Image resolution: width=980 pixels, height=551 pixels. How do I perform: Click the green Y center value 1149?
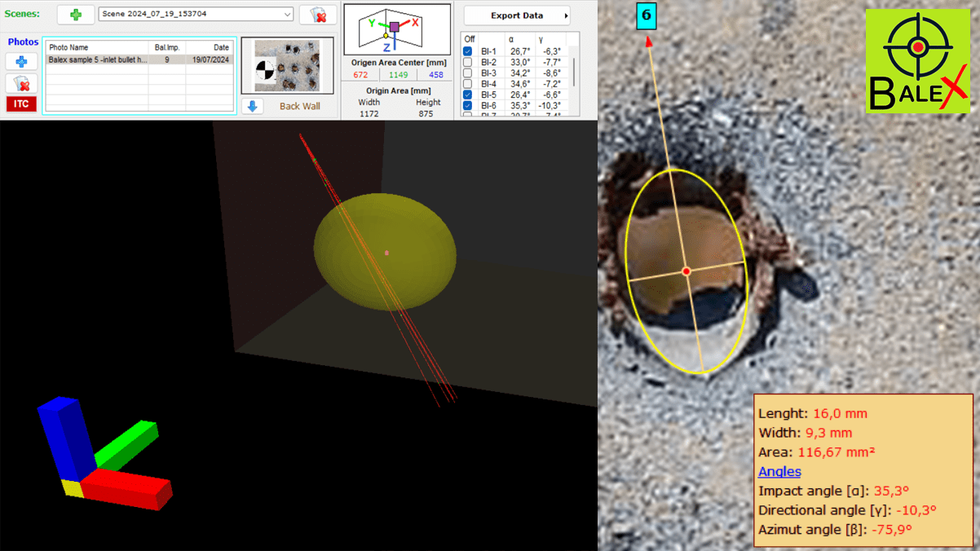[x=398, y=75]
